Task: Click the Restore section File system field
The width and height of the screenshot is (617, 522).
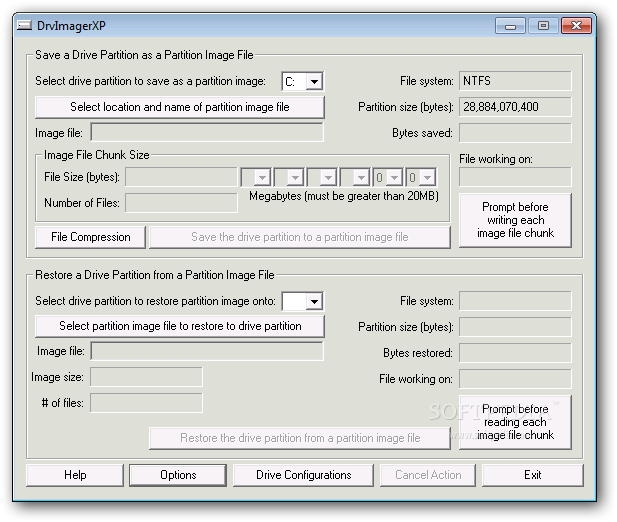Action: coord(515,301)
